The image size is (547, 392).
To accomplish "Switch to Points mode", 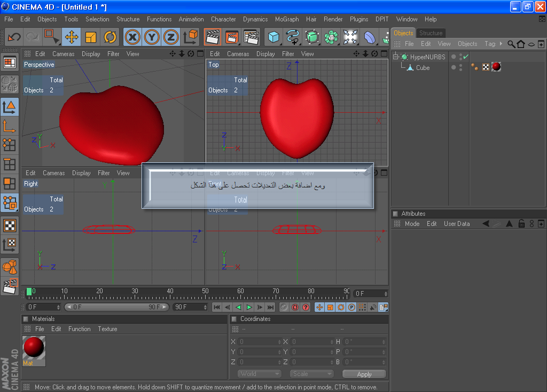I will point(10,145).
